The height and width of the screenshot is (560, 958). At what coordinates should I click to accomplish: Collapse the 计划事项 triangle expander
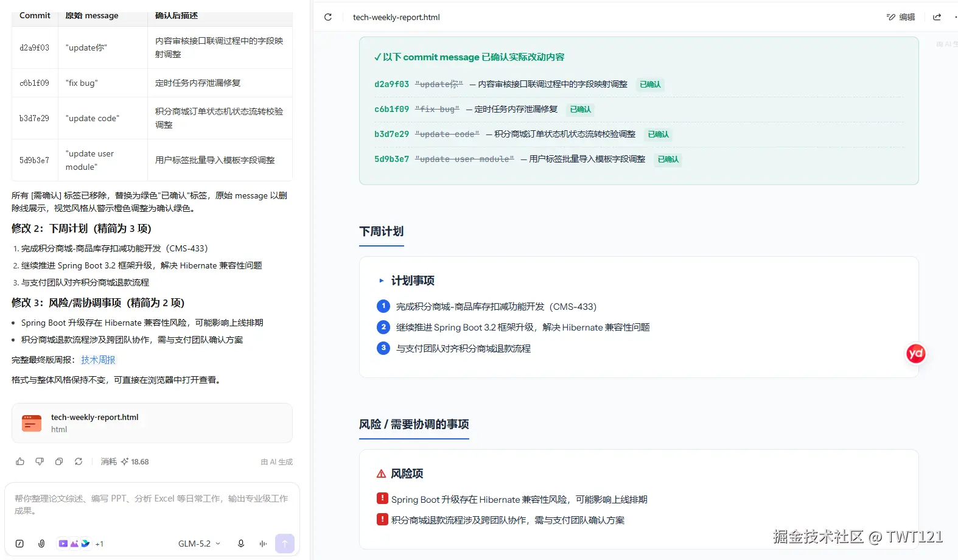382,281
